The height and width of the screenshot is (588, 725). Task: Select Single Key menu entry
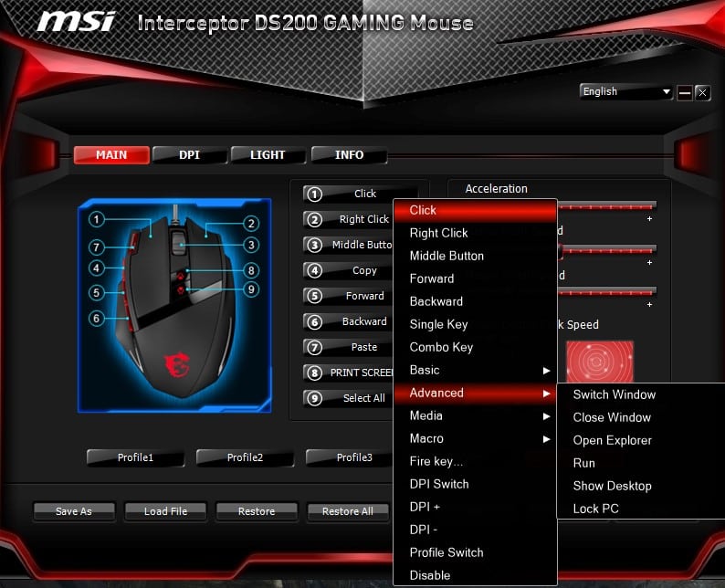tap(476, 324)
